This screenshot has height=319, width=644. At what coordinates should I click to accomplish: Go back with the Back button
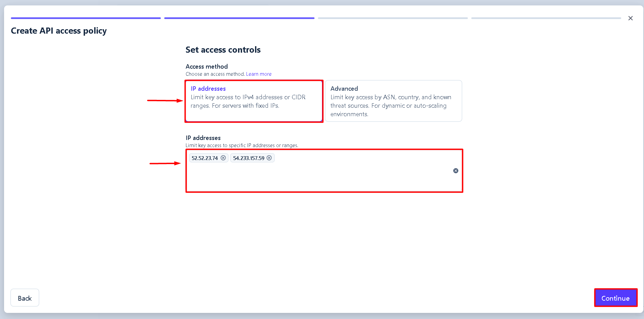[25, 298]
